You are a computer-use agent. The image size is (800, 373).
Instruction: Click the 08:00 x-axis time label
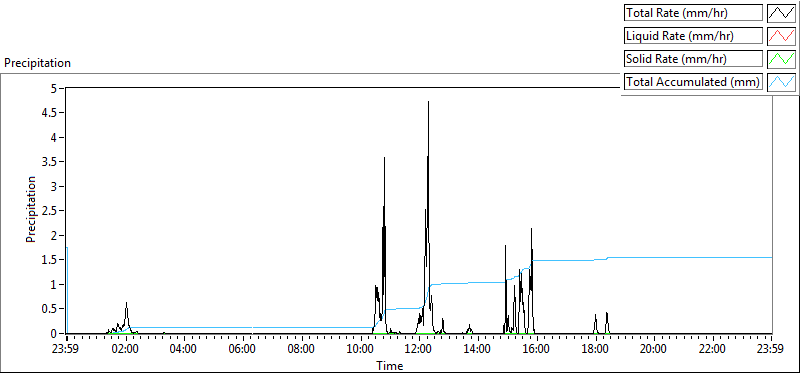coord(301,350)
